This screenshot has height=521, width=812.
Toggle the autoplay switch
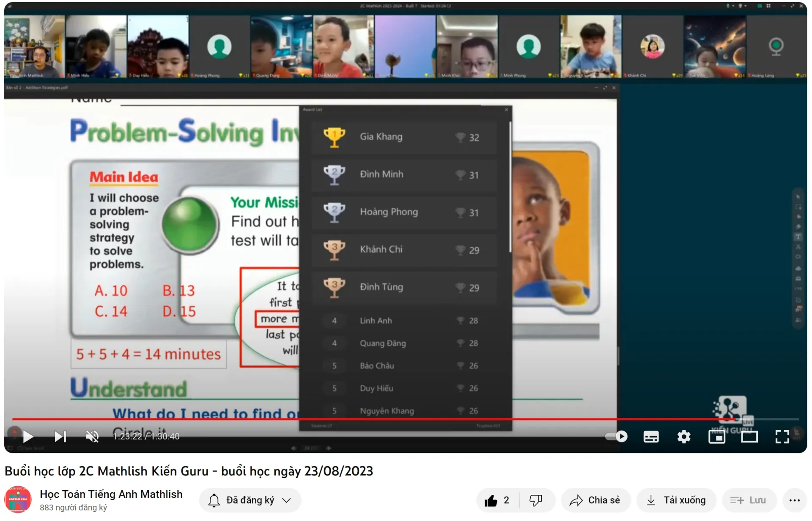(x=616, y=436)
